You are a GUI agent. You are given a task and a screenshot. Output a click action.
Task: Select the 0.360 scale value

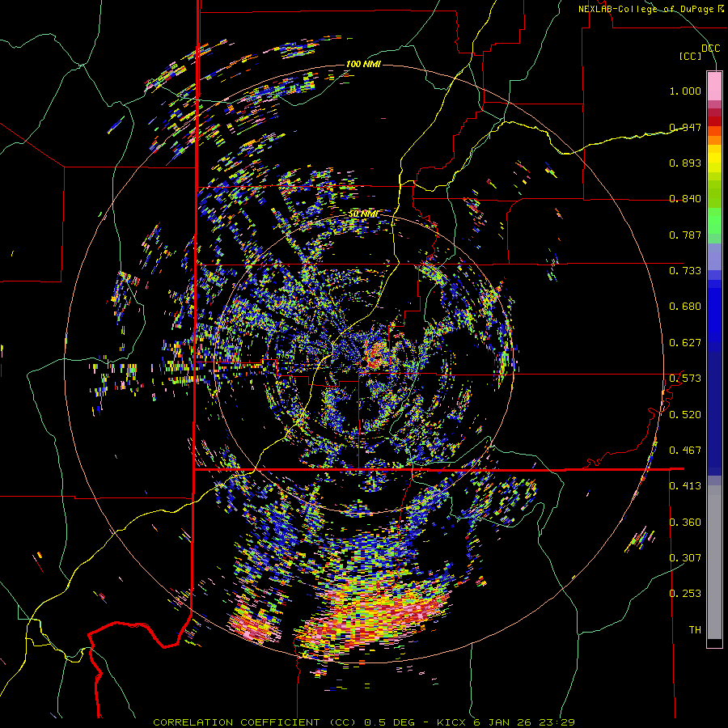tap(685, 523)
